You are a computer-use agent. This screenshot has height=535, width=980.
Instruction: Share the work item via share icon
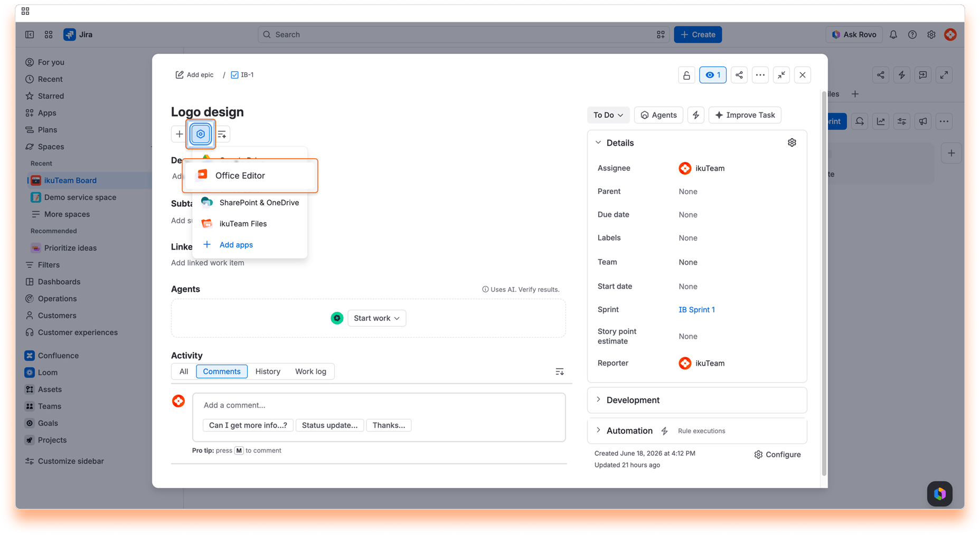click(x=739, y=75)
